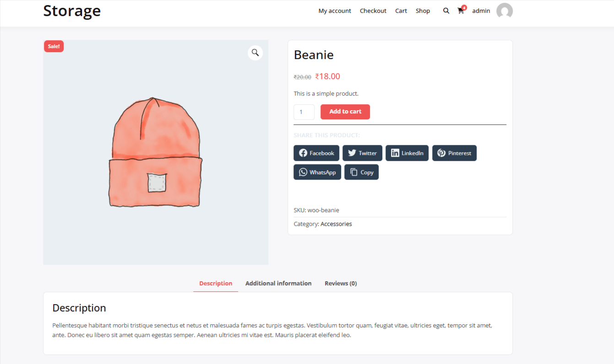Focus the product quantity field
The height and width of the screenshot is (364, 614).
(x=304, y=112)
